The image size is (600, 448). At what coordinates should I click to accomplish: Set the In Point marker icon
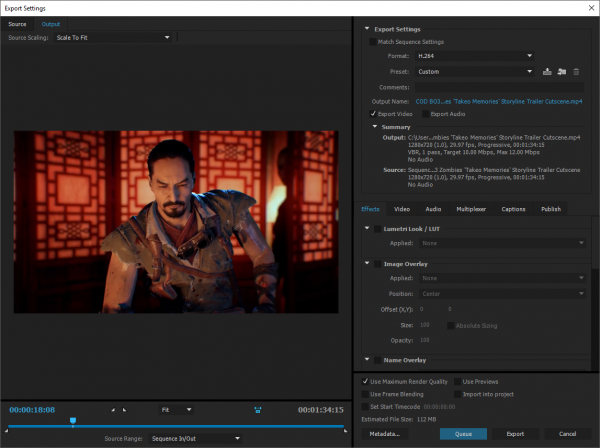[113, 410]
